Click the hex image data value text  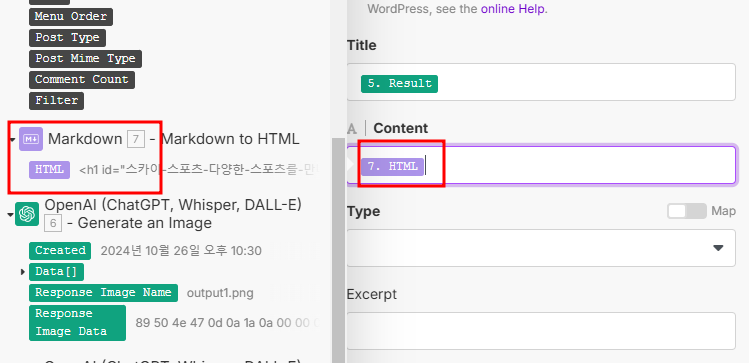tap(228, 323)
